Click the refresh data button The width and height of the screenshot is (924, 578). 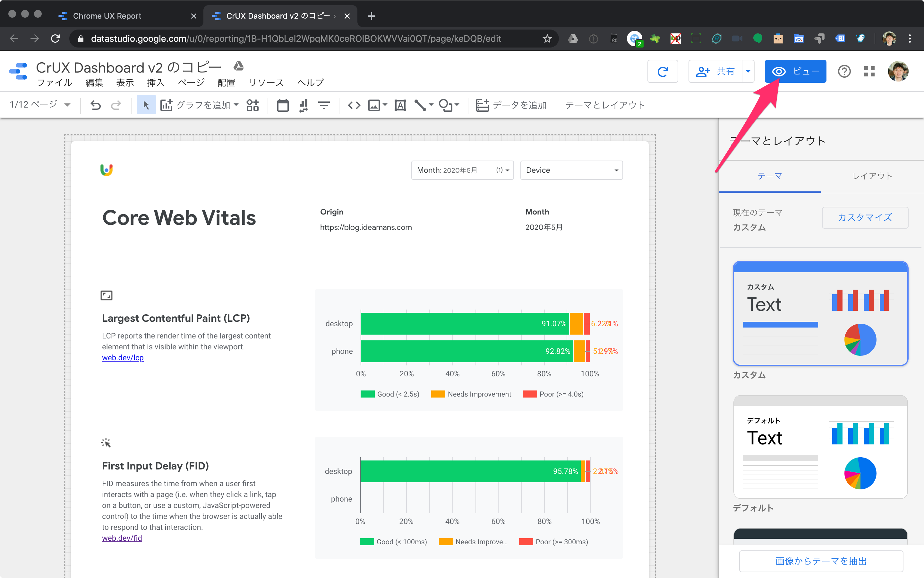point(663,72)
